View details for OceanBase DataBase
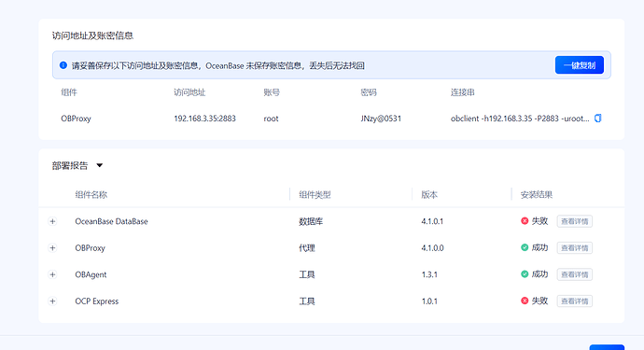Screen dimensions: 644x350 [575, 221]
